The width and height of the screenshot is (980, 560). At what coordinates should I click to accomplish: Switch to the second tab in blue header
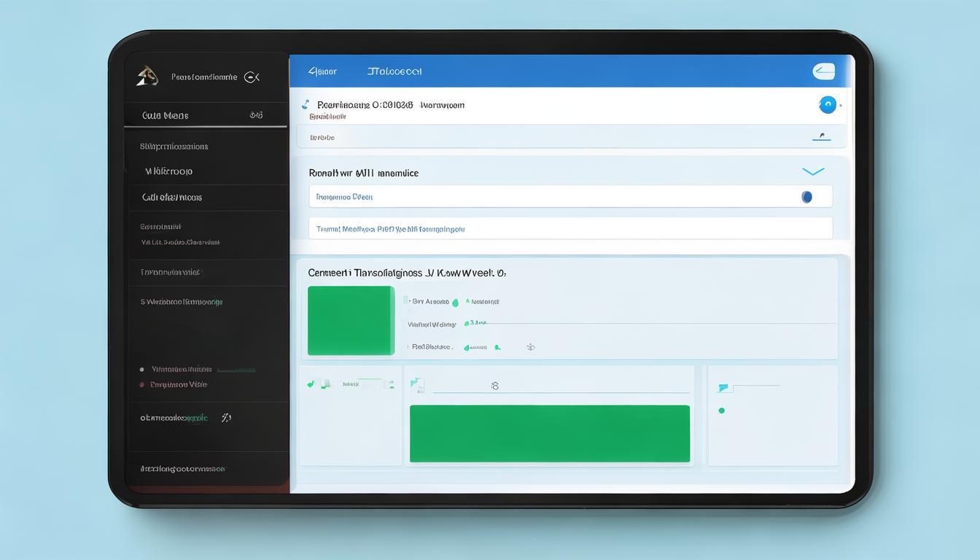point(394,71)
